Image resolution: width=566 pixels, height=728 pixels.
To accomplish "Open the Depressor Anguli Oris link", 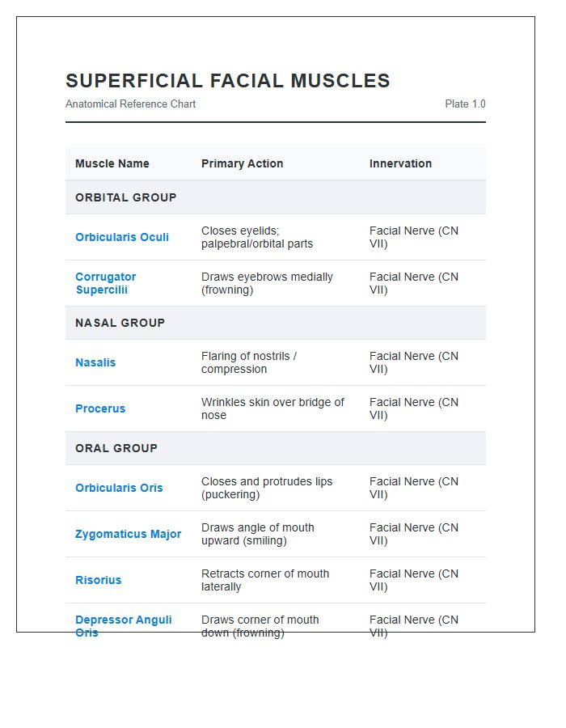I will [x=123, y=620].
